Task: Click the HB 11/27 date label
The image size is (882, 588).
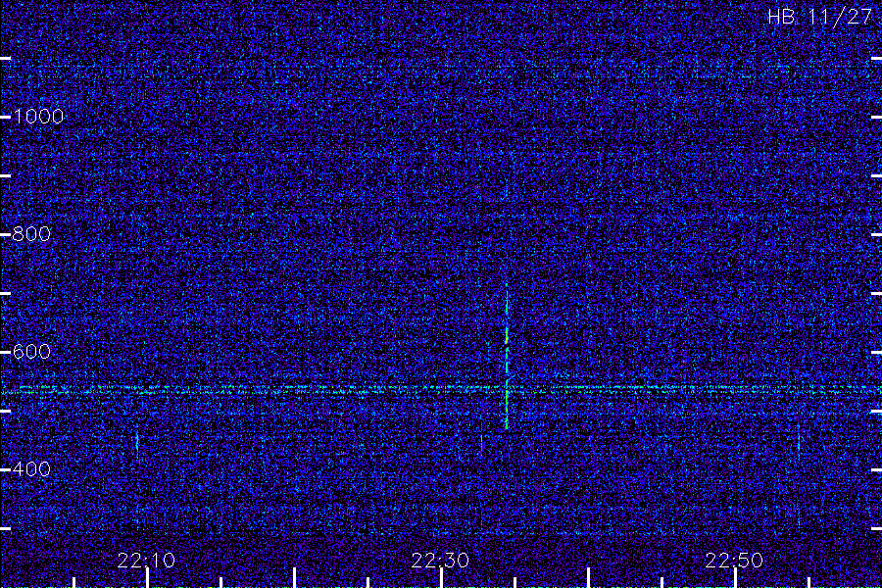Action: pos(819,17)
